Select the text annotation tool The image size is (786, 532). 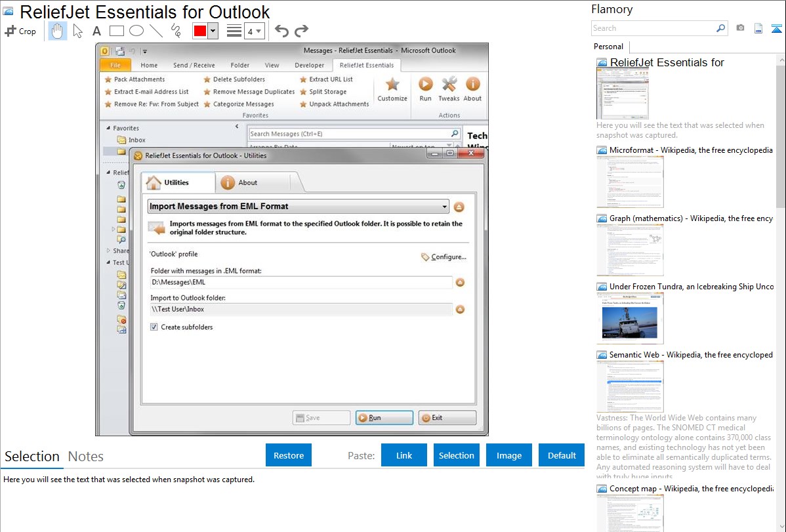click(x=96, y=31)
